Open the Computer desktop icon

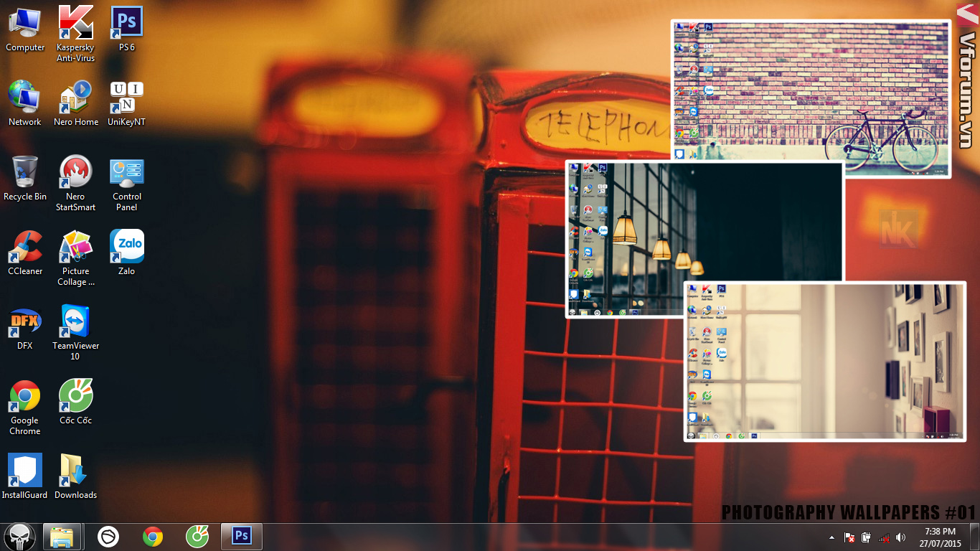tap(25, 29)
